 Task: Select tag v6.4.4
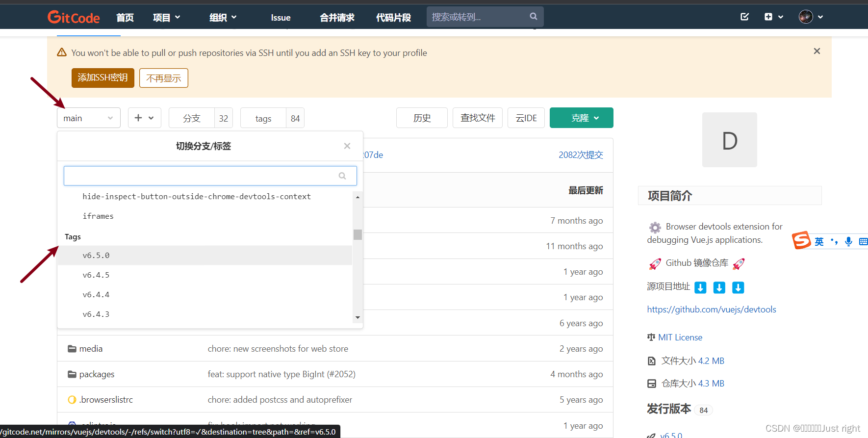click(205, 294)
